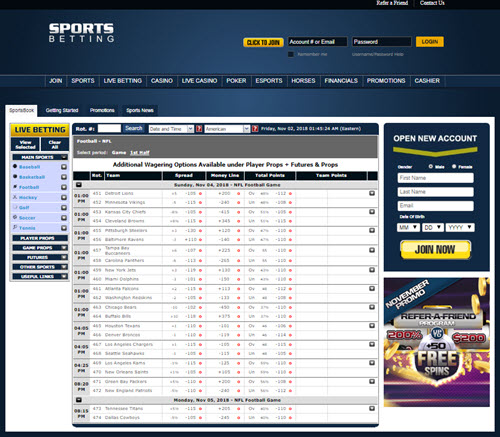Open the YYYY birth year dropdown

tap(460, 227)
